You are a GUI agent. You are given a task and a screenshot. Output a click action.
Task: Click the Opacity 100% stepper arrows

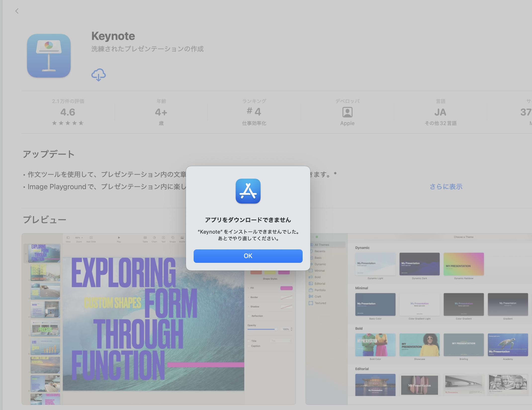tap(291, 329)
